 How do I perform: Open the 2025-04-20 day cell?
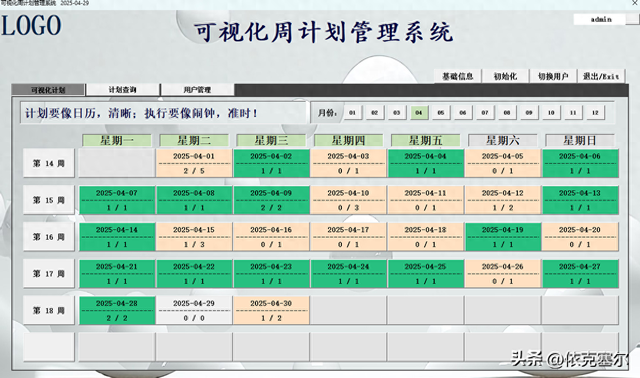(580, 237)
